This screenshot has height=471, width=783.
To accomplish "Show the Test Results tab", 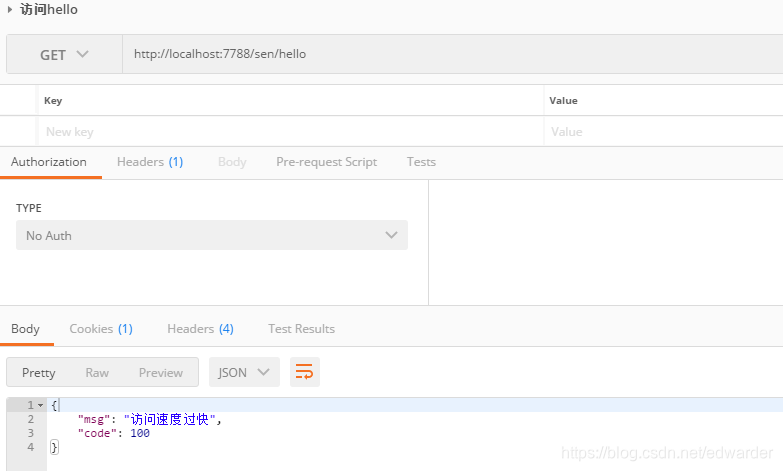I will click(x=301, y=329).
